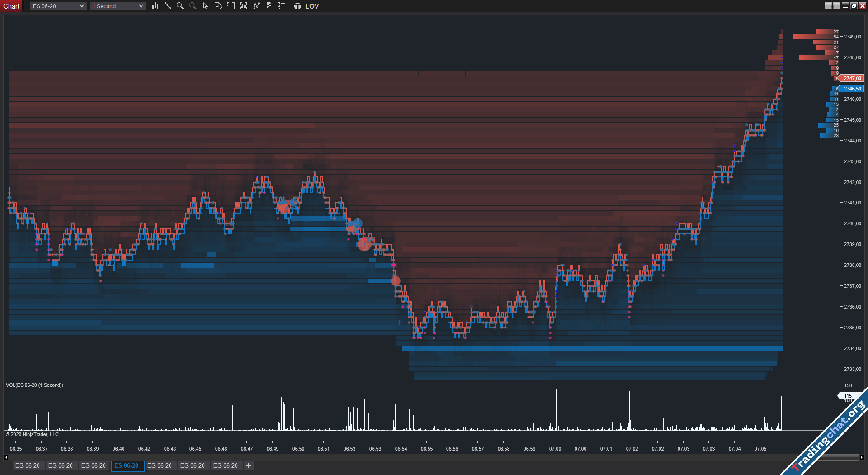Expand the 1 Second interval dropdown
868x475 pixels.
(x=118, y=6)
